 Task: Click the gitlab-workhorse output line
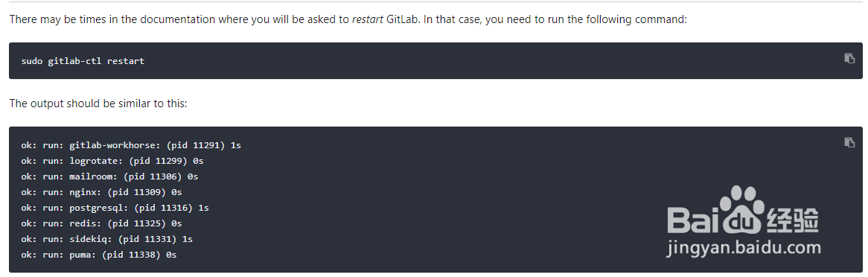[x=131, y=145]
